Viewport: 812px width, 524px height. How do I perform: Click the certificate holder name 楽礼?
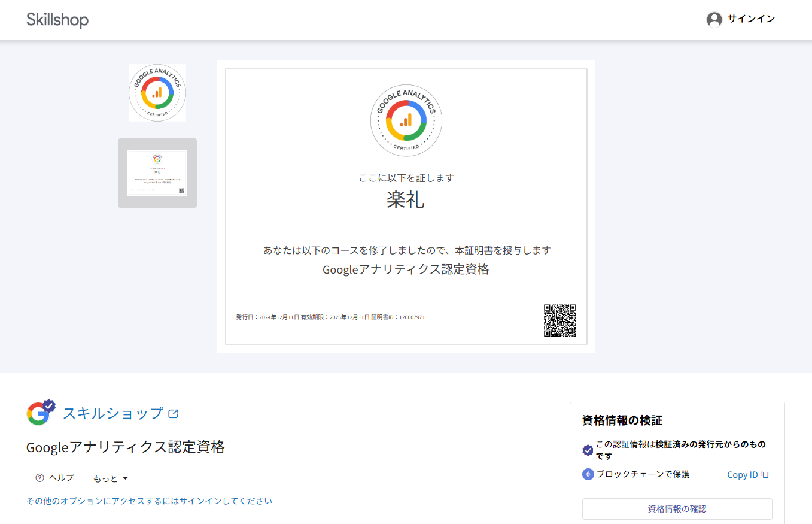[x=406, y=200]
